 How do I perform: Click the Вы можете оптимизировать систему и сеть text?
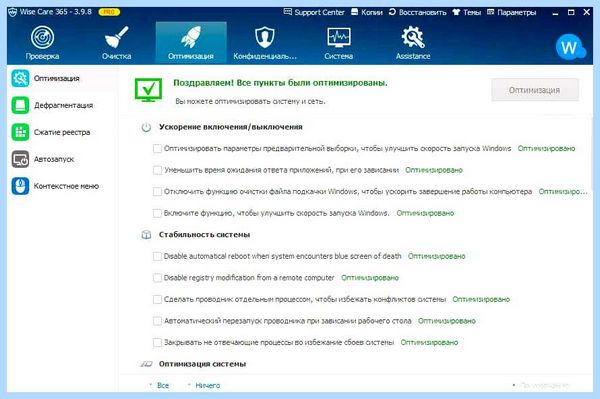click(x=250, y=101)
